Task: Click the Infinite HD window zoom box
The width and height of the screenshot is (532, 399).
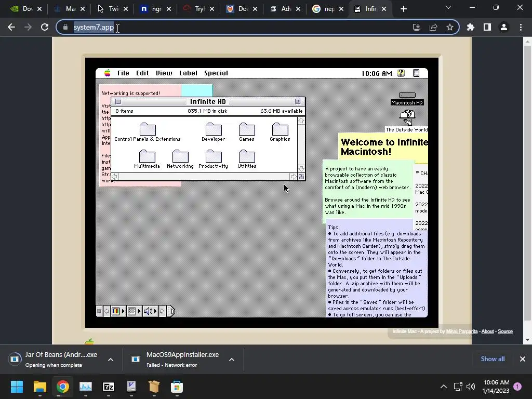Action: tap(298, 101)
